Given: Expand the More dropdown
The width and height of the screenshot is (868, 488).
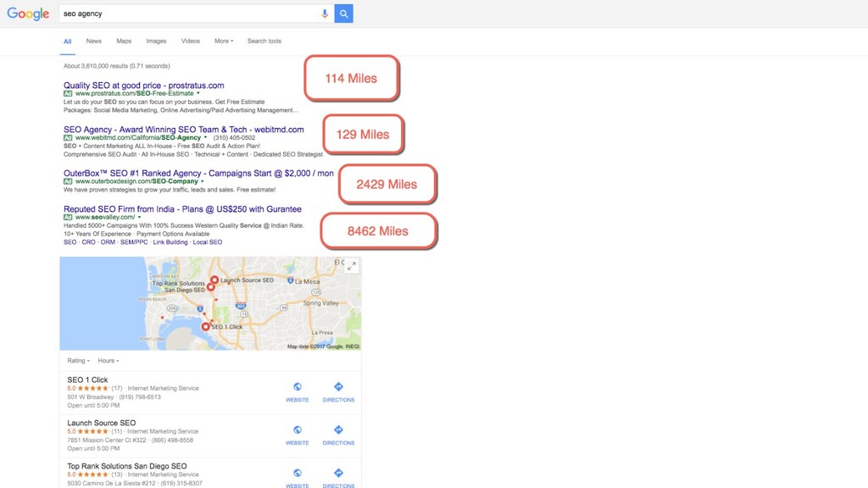Looking at the screenshot, I should pyautogui.click(x=224, y=41).
